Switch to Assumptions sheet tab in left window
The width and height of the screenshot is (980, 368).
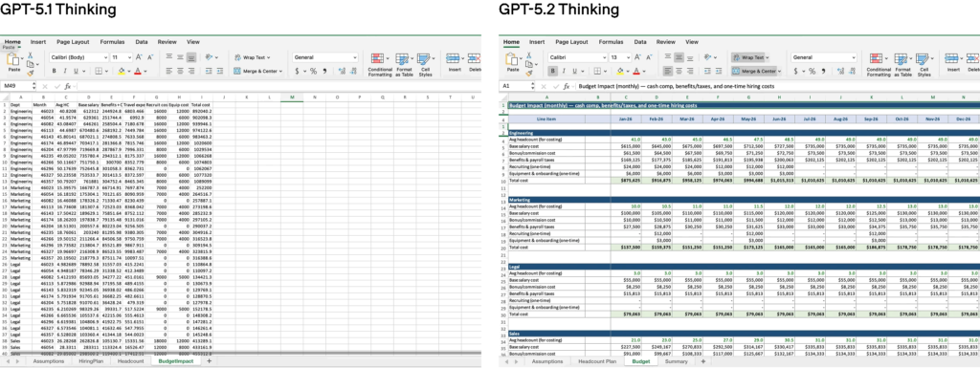[x=48, y=361]
